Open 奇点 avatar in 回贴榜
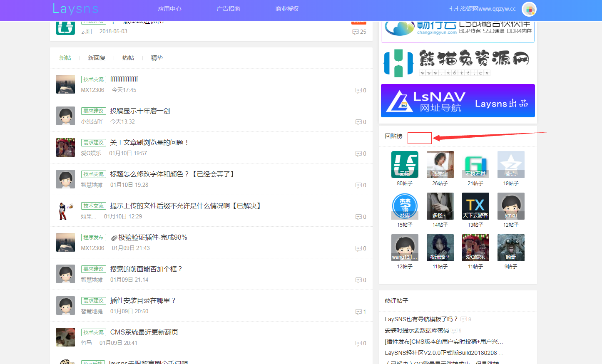Viewport: 602px width, 364px height. pyautogui.click(x=511, y=164)
